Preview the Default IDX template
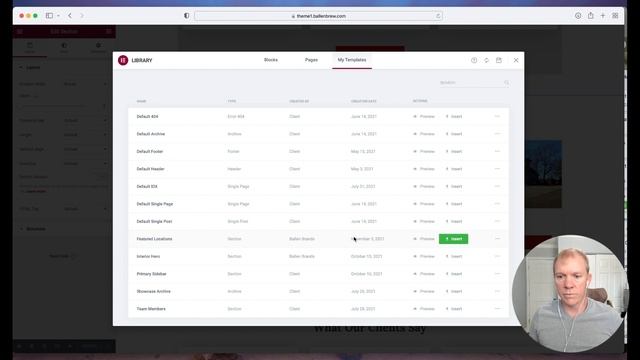 (x=424, y=186)
